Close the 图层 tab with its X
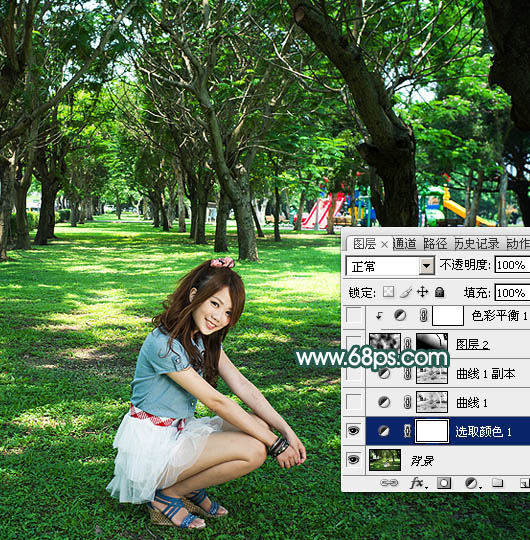This screenshot has height=540, width=530. click(x=385, y=245)
